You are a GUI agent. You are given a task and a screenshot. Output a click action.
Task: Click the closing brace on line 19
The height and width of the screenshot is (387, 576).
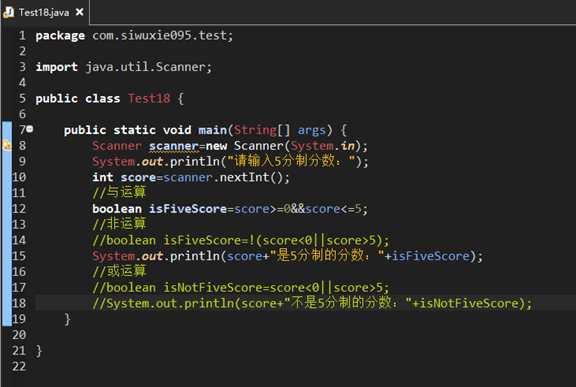coord(68,319)
